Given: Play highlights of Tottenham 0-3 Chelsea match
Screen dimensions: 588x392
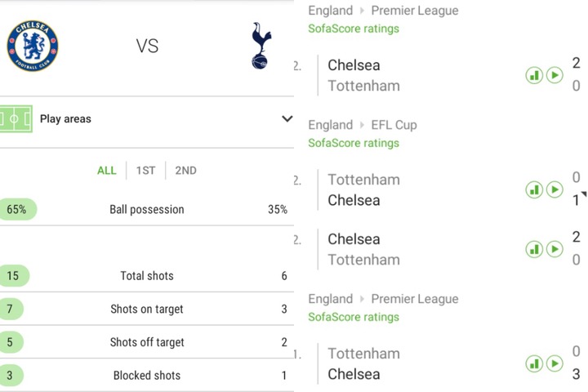Looking at the screenshot, I should (x=555, y=363).
